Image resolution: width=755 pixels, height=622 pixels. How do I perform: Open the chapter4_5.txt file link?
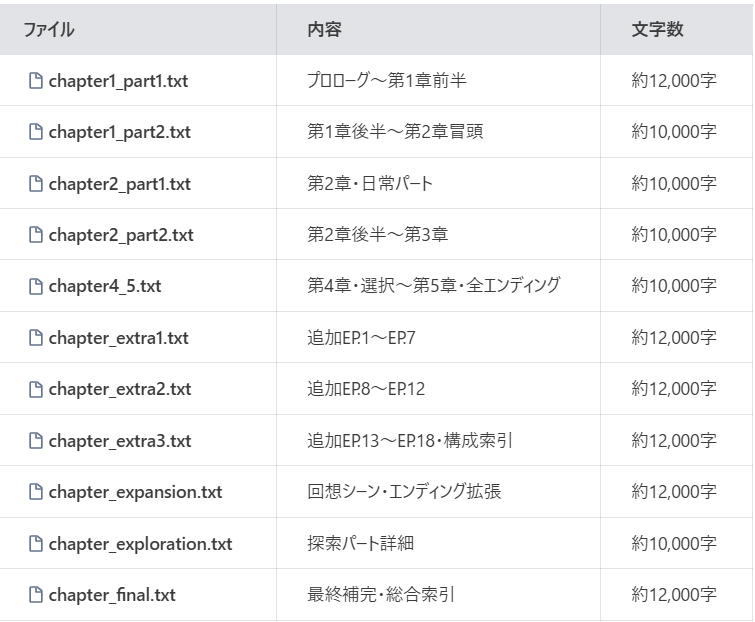click(104, 287)
